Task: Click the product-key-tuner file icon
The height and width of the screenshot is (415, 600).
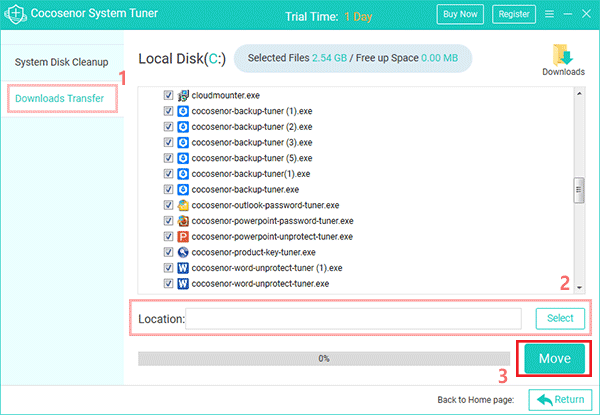Action: (x=183, y=252)
